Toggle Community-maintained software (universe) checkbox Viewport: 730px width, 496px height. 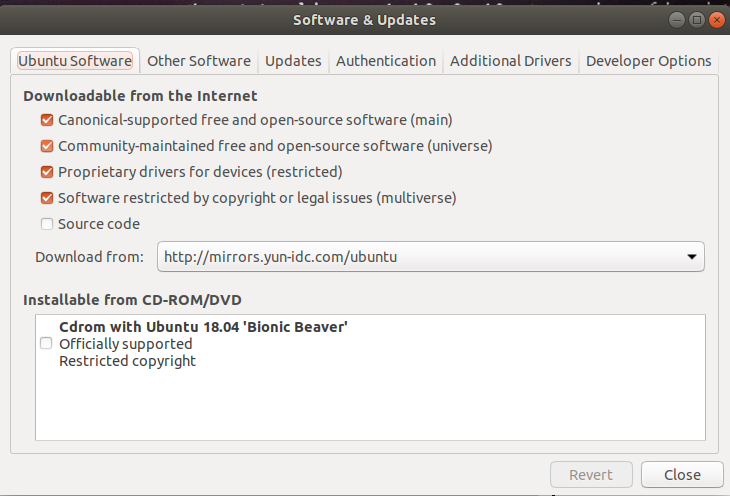pyautogui.click(x=46, y=146)
